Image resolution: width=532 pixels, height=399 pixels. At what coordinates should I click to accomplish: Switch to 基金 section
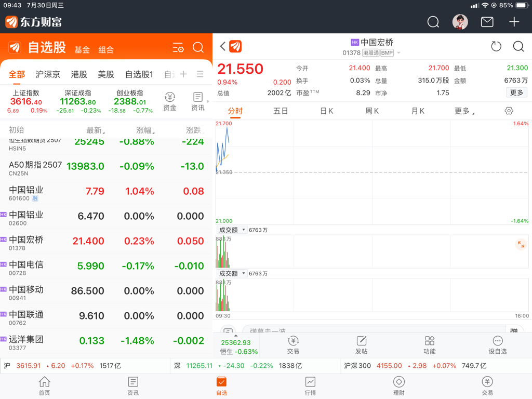(82, 50)
